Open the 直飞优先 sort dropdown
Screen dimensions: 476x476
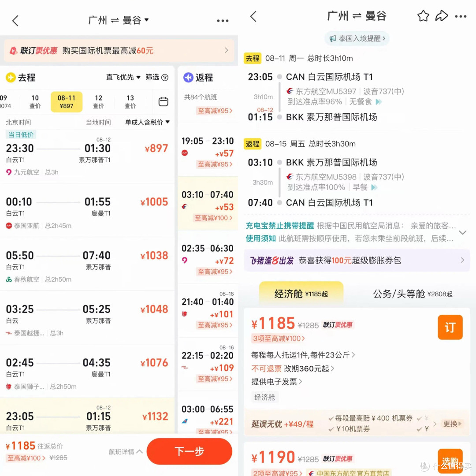[x=123, y=78]
